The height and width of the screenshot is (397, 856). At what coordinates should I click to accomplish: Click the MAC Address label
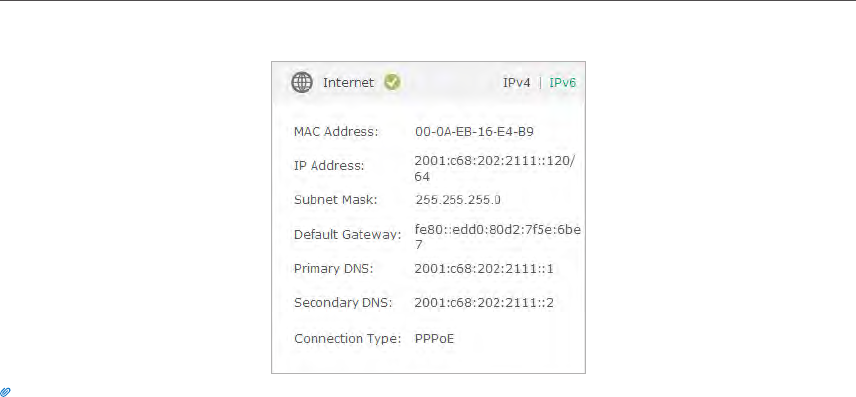pyautogui.click(x=336, y=132)
